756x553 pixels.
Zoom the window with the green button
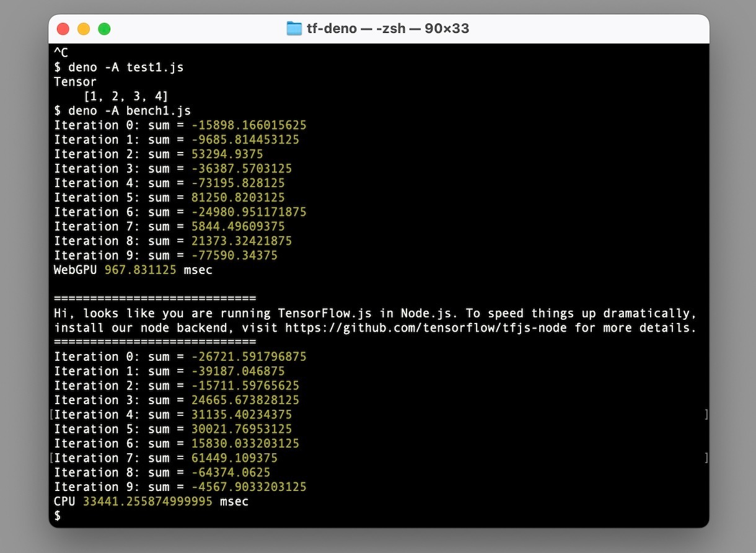pos(104,29)
